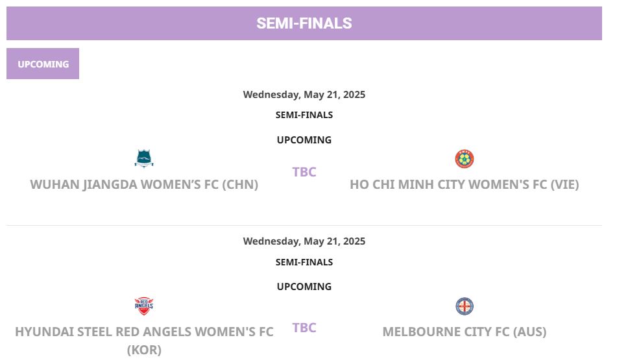Click the Melbourne City club crest
Screen dimensions: 617x364
(465, 306)
